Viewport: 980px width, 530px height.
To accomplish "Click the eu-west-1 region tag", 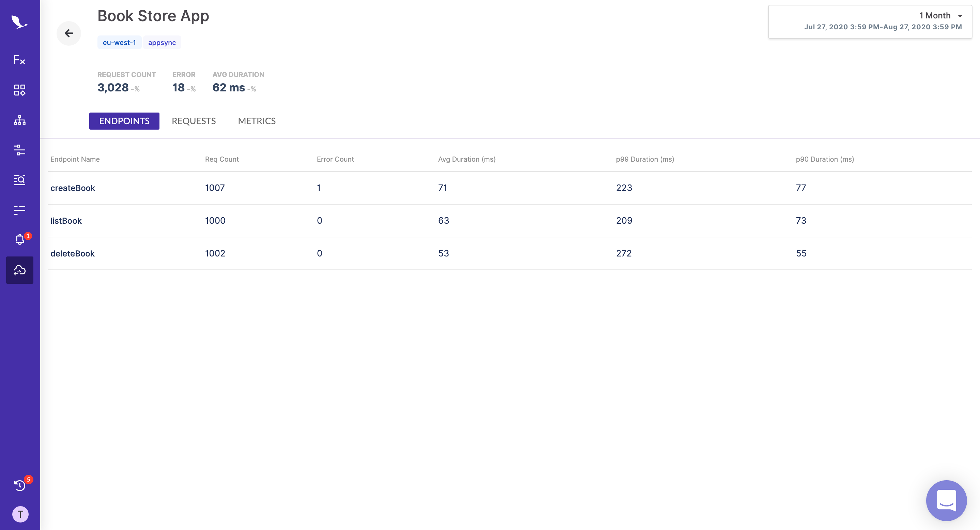I will pos(119,42).
